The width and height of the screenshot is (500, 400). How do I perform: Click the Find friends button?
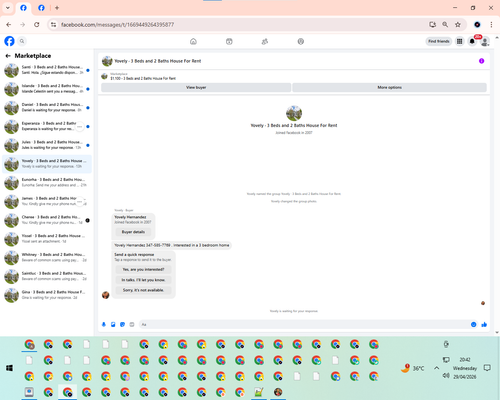pyautogui.click(x=439, y=41)
